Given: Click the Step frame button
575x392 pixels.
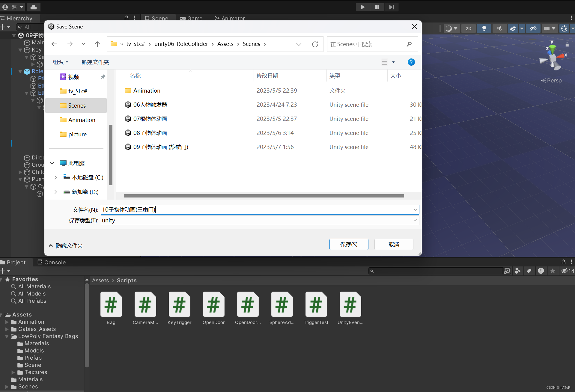Looking at the screenshot, I should click(x=392, y=7).
